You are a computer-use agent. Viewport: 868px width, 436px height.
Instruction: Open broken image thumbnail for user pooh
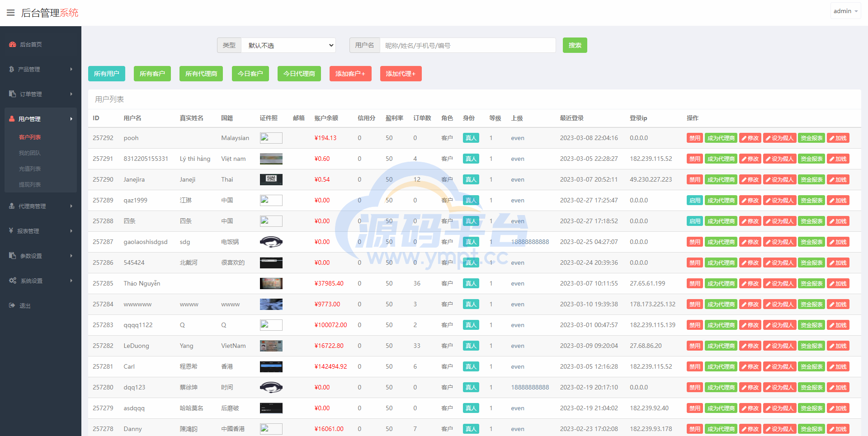point(271,138)
